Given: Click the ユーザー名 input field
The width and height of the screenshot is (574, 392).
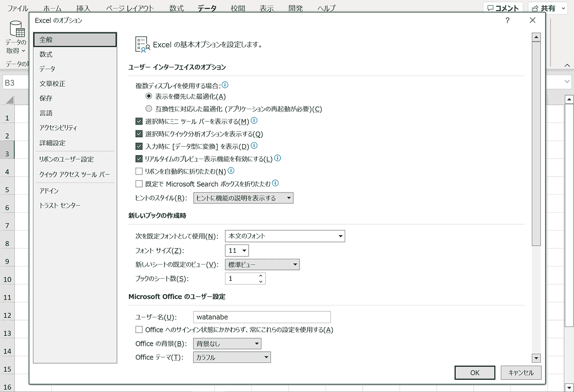Looking at the screenshot, I should (262, 317).
